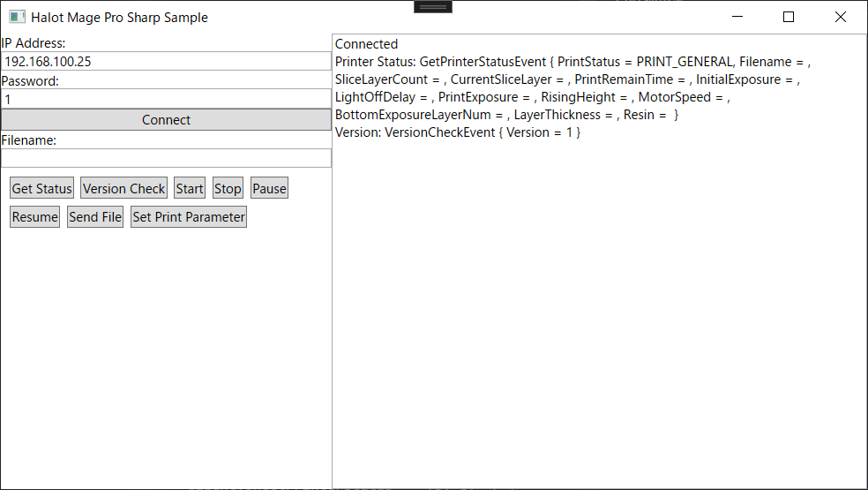Viewport: 868px width, 490px height.
Task: Click the window title text in title bar
Action: click(119, 17)
